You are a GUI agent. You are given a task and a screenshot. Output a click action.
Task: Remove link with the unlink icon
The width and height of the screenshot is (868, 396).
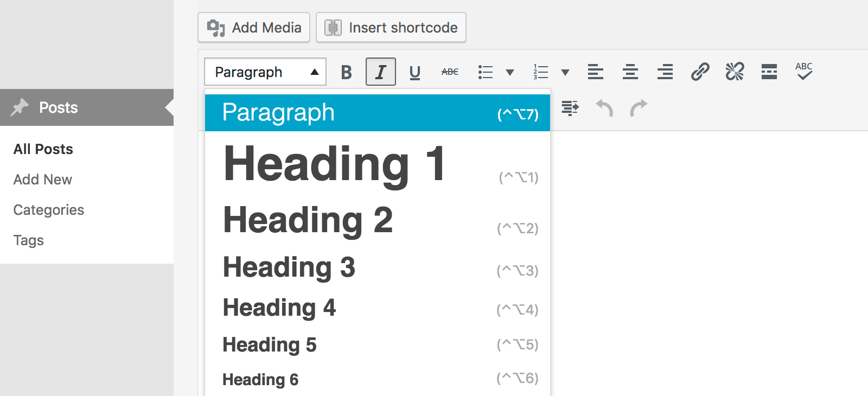click(x=735, y=72)
